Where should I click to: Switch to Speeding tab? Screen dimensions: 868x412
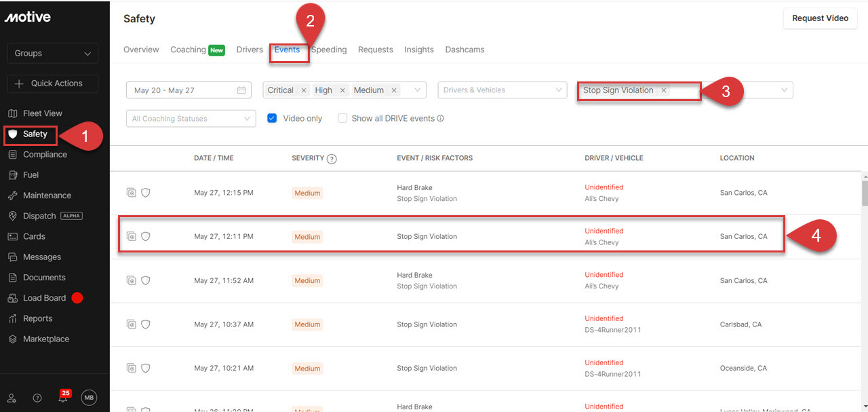(329, 50)
